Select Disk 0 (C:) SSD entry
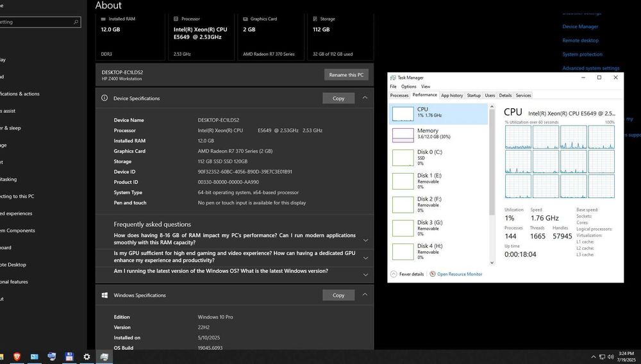 point(439,158)
